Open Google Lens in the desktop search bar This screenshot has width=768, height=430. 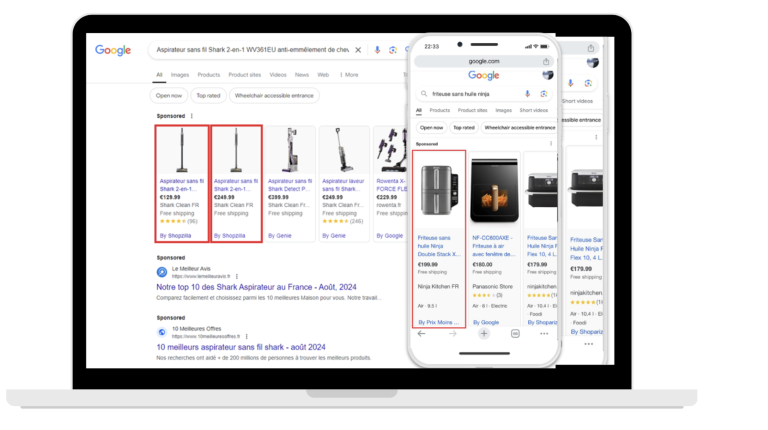pos(393,50)
